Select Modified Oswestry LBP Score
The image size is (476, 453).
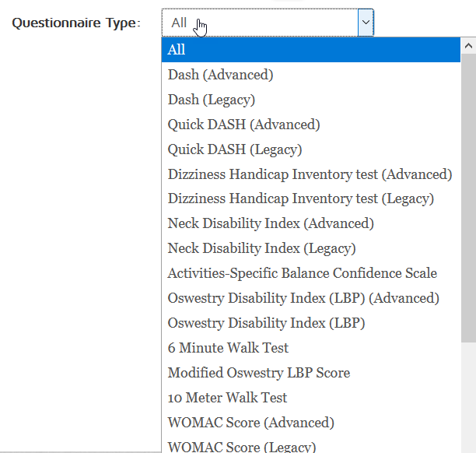[x=258, y=373]
